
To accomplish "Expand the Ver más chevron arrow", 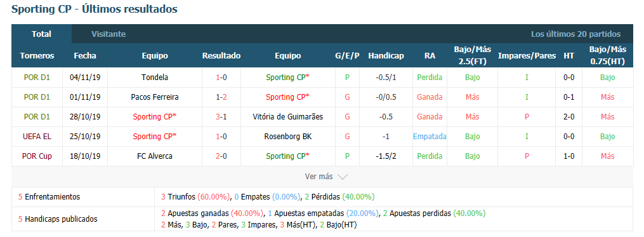I will pyautogui.click(x=343, y=177).
